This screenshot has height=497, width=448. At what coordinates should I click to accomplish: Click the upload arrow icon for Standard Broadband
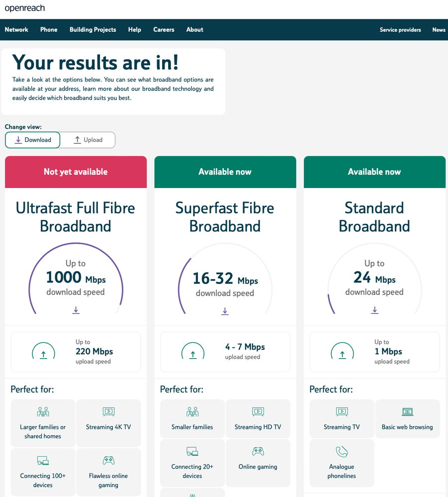342,354
